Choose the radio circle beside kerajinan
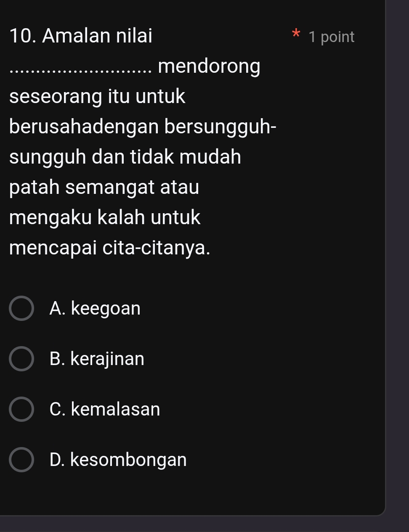 (21, 359)
